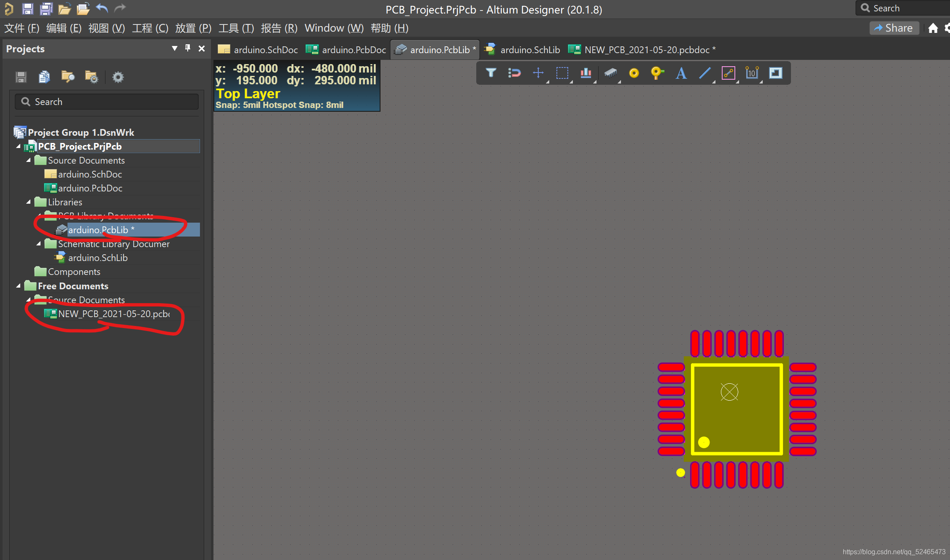Switch to the arduino.SchDoc tab
The height and width of the screenshot is (560, 950).
coord(258,50)
